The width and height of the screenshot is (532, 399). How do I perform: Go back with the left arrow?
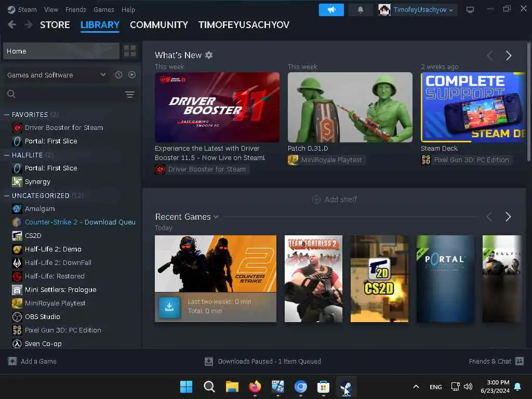click(x=12, y=25)
